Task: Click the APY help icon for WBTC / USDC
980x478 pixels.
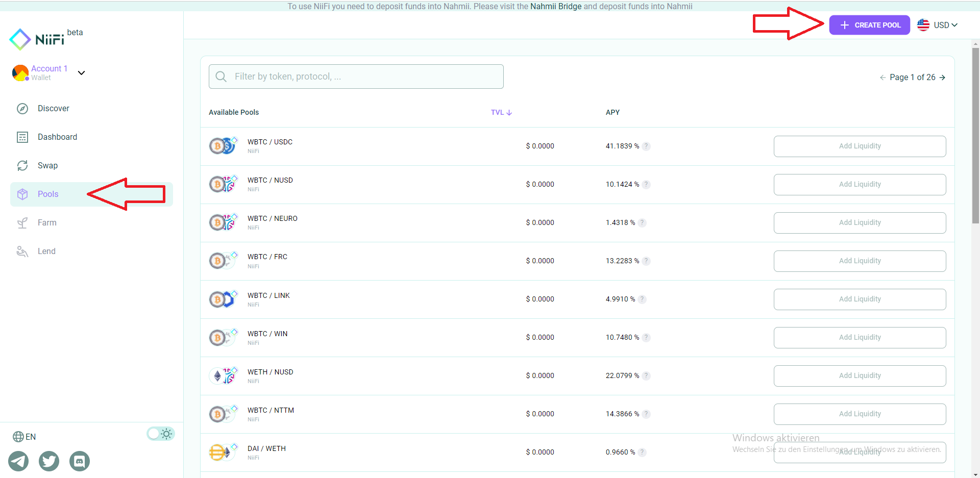Action: (x=646, y=146)
